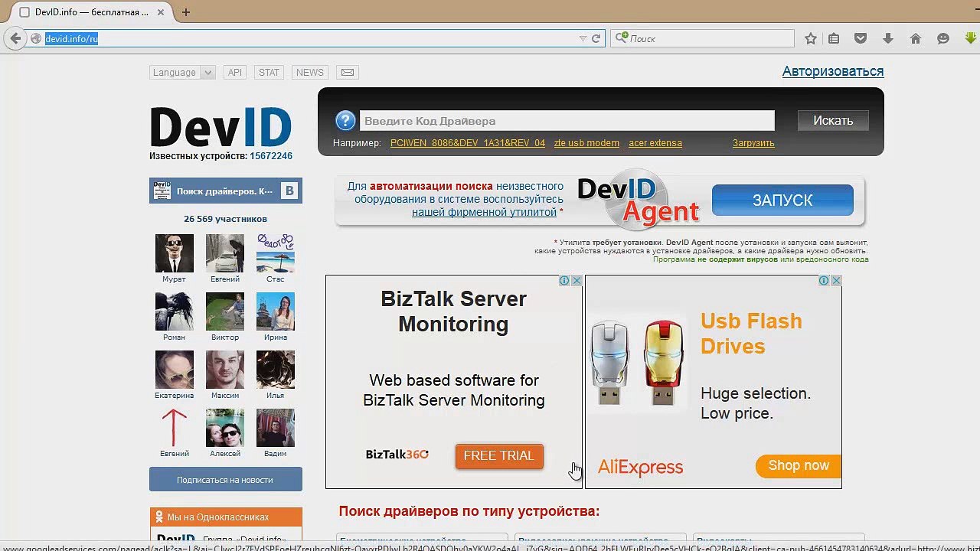Click the DevID logo
980x551 pixels.
point(221,126)
